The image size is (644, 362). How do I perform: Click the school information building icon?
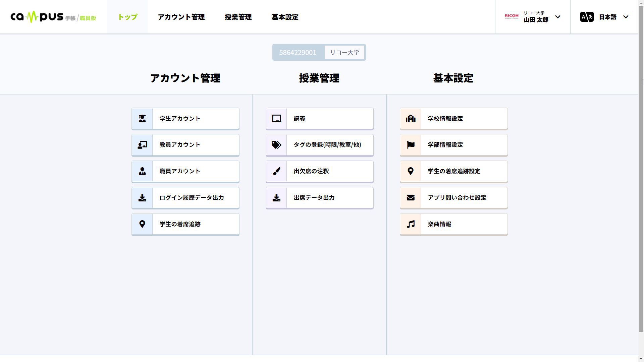(411, 119)
